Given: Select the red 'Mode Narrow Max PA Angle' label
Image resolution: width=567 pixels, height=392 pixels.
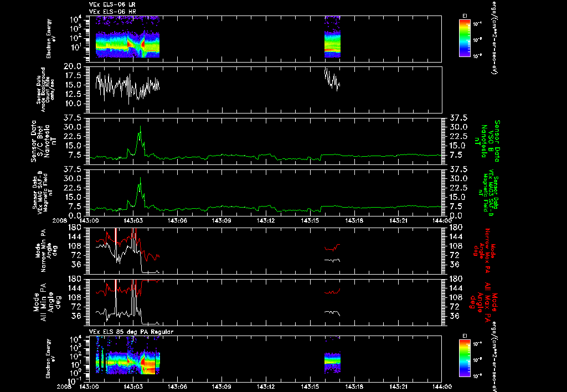Looking at the screenshot, I should click(x=484, y=251).
